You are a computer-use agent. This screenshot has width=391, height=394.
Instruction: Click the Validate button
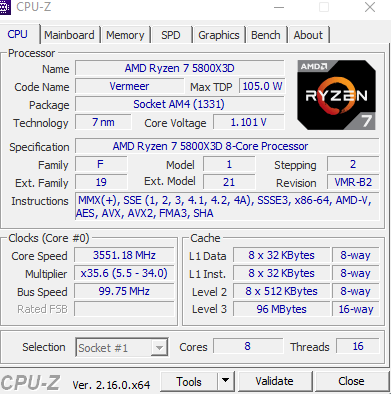pyautogui.click(x=275, y=381)
